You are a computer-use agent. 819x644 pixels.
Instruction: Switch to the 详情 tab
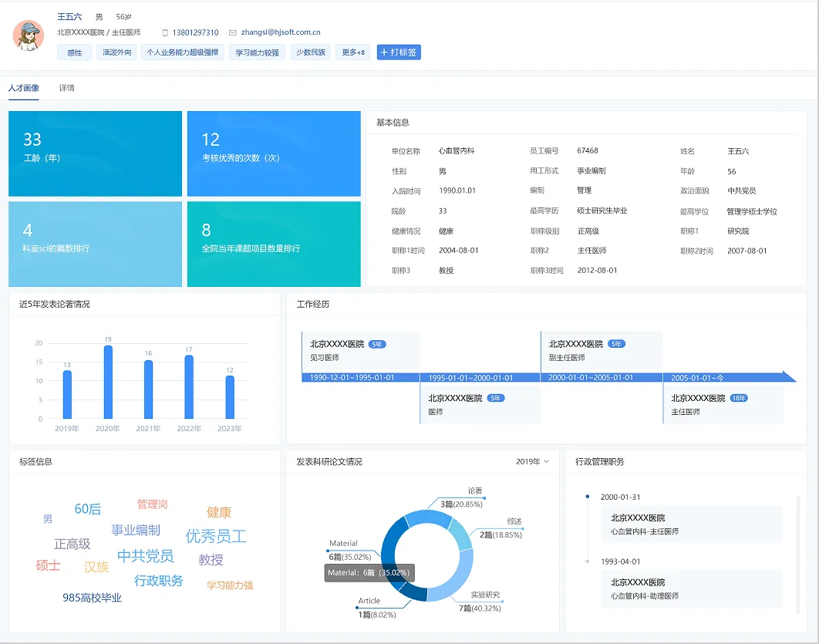67,88
